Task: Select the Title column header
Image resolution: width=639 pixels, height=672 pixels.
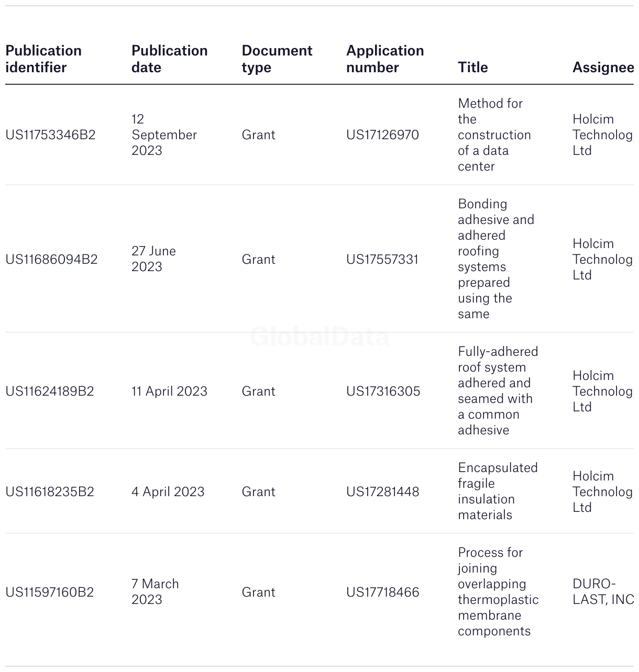Action: click(472, 68)
